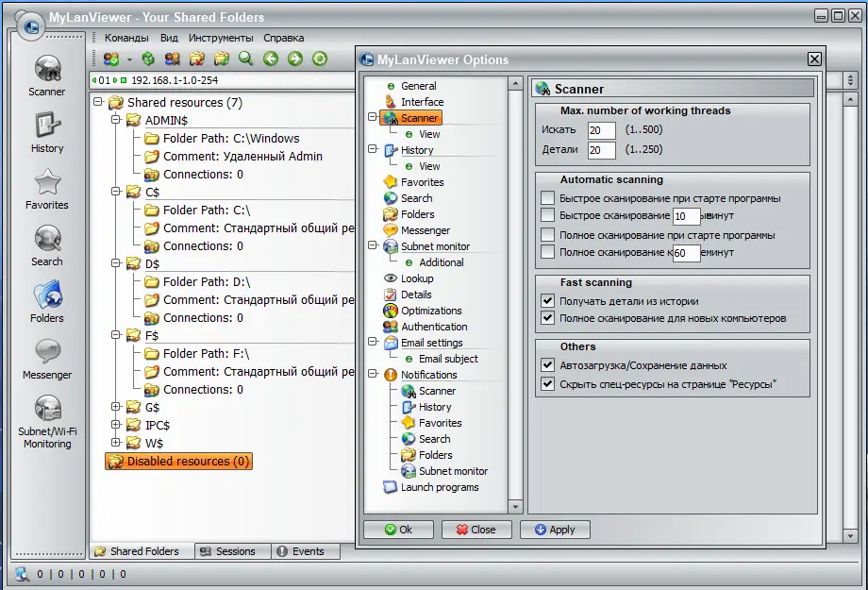Image resolution: width=868 pixels, height=590 pixels.
Task: Collapse the Notifications node in options tree
Action: (373, 374)
